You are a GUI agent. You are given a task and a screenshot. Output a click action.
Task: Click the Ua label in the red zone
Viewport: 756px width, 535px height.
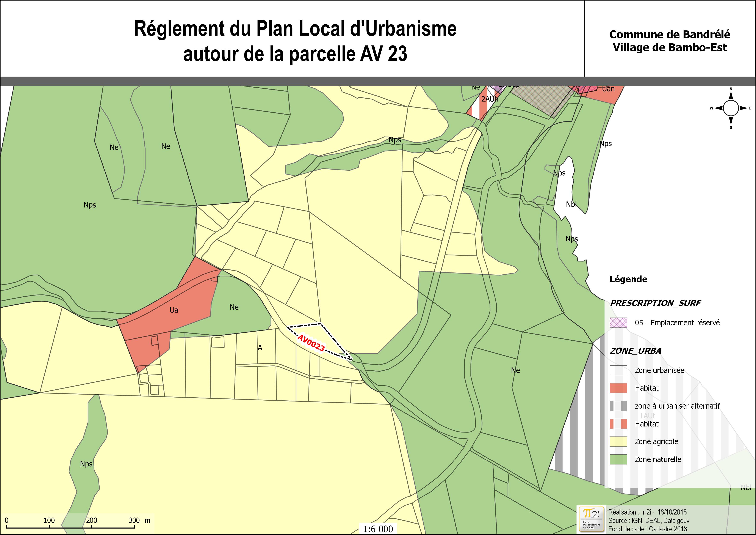174,310
